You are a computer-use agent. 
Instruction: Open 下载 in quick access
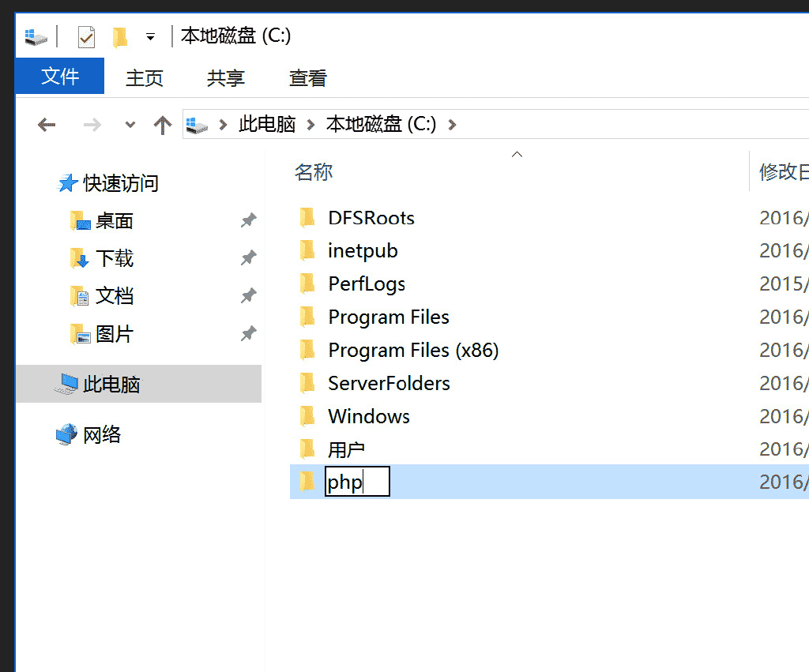(x=114, y=258)
